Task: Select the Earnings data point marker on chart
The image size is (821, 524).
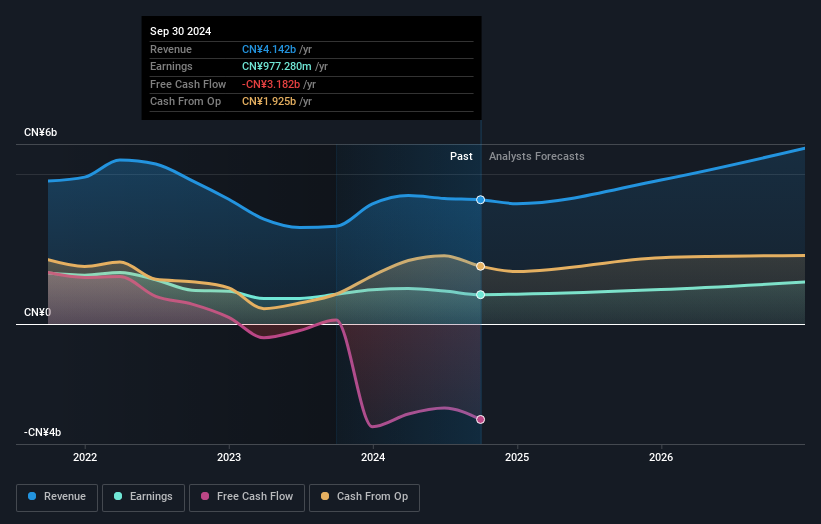Action: coord(481,295)
